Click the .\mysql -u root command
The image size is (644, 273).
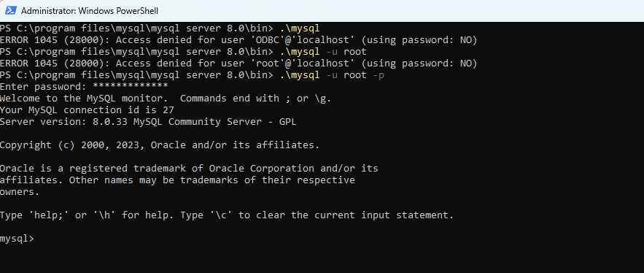[x=323, y=52]
